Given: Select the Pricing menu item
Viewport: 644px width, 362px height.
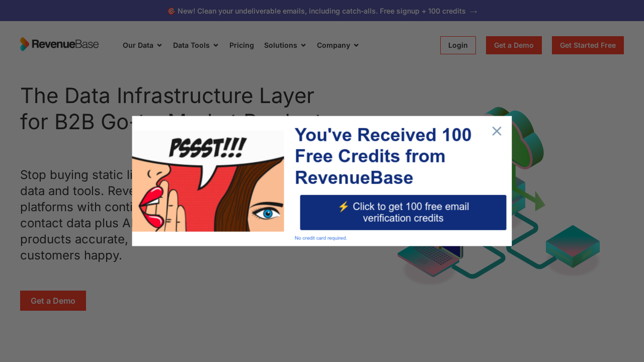Looking at the screenshot, I should point(242,45).
